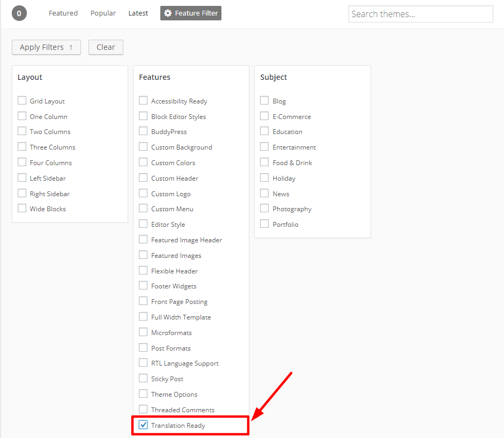The height and width of the screenshot is (438, 504).
Task: Switch to the Featured tab
Action: 63,13
